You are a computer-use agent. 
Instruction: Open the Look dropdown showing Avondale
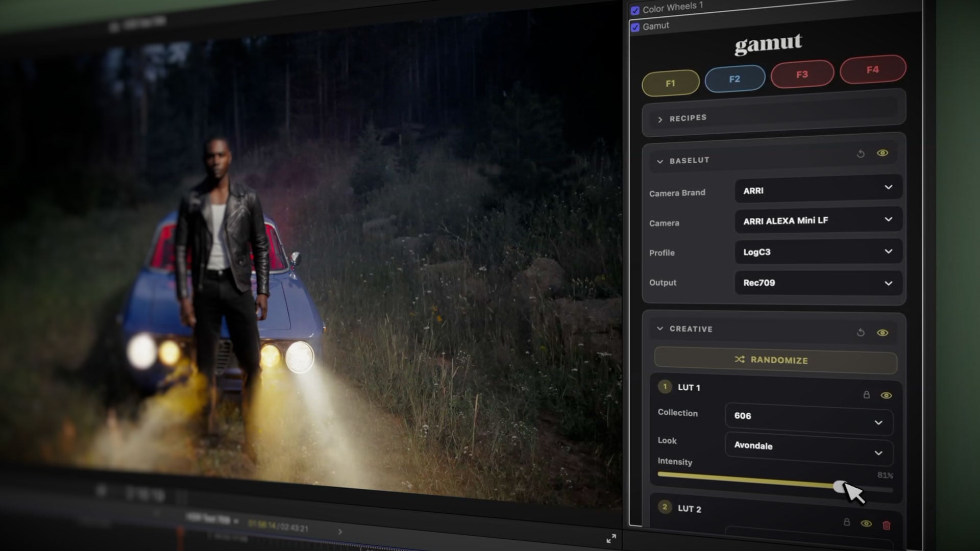(x=808, y=448)
